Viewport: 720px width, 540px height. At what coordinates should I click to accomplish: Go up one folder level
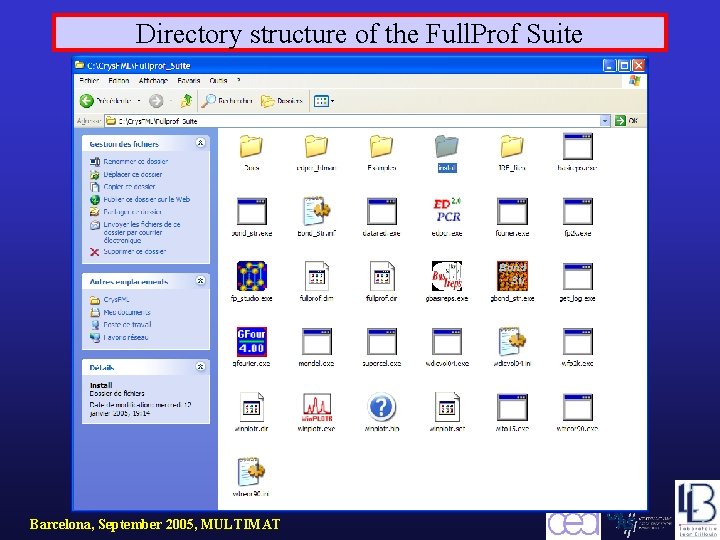(x=186, y=101)
